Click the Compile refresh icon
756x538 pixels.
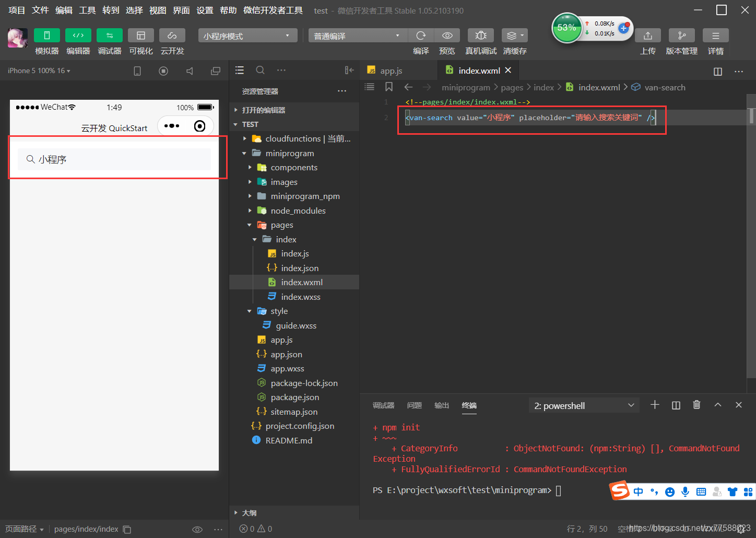[x=421, y=35]
